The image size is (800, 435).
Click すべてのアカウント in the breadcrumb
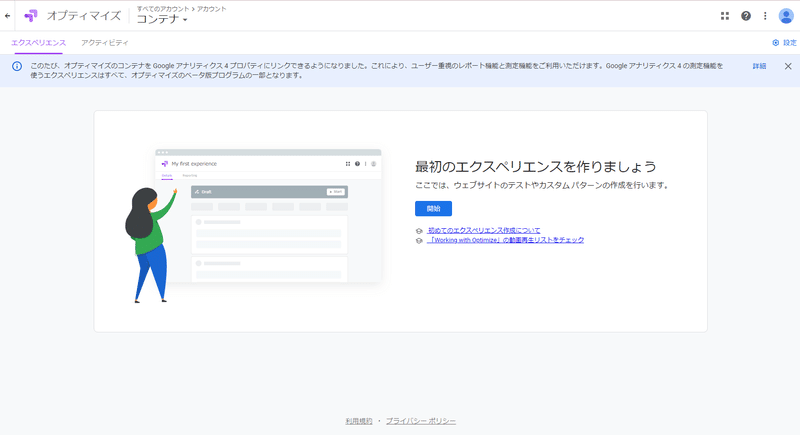tap(163, 9)
